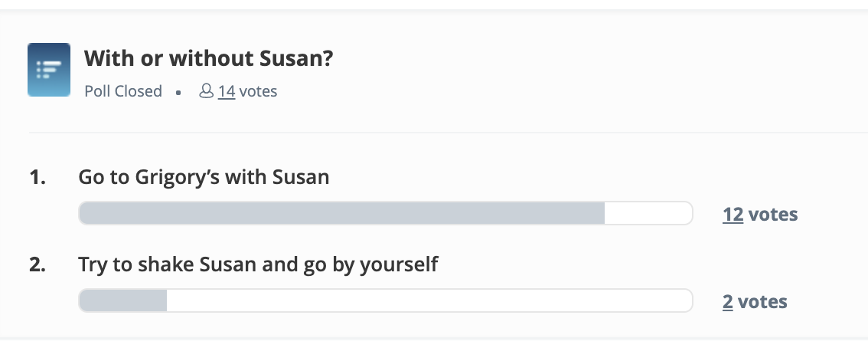Select option 'Try to shake Susan and go by yourself'

[258, 264]
